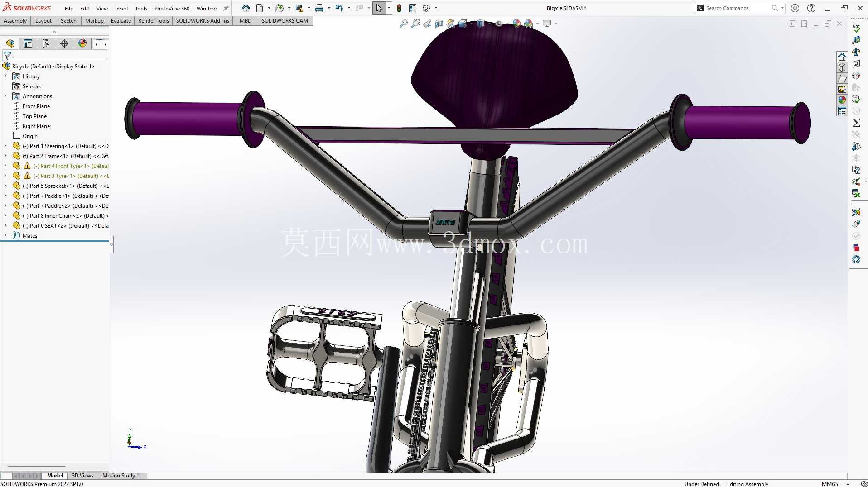Click the Search Commands field
868x487 pixels.
coord(738,8)
